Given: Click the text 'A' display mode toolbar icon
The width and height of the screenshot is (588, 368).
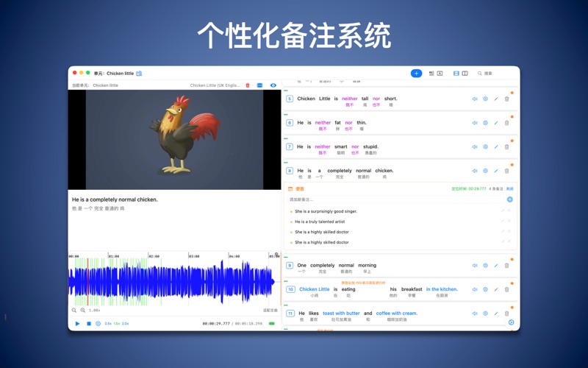Looking at the screenshot, I should (440, 73).
